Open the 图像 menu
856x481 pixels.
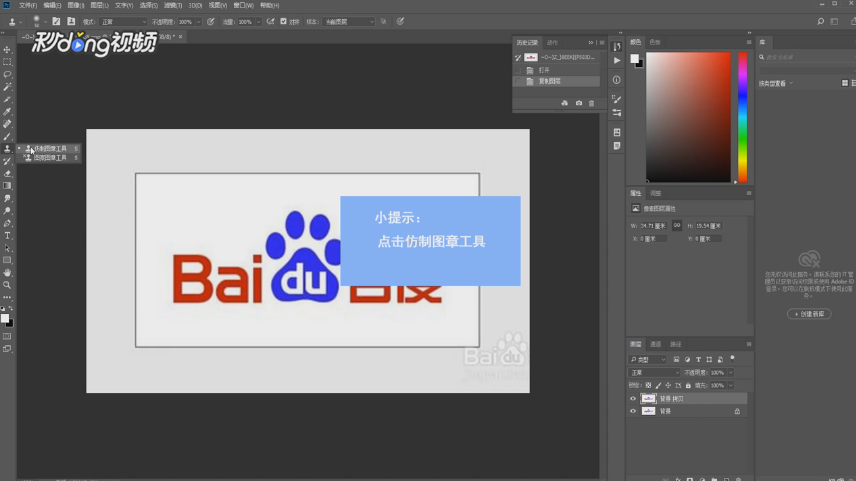pos(75,5)
